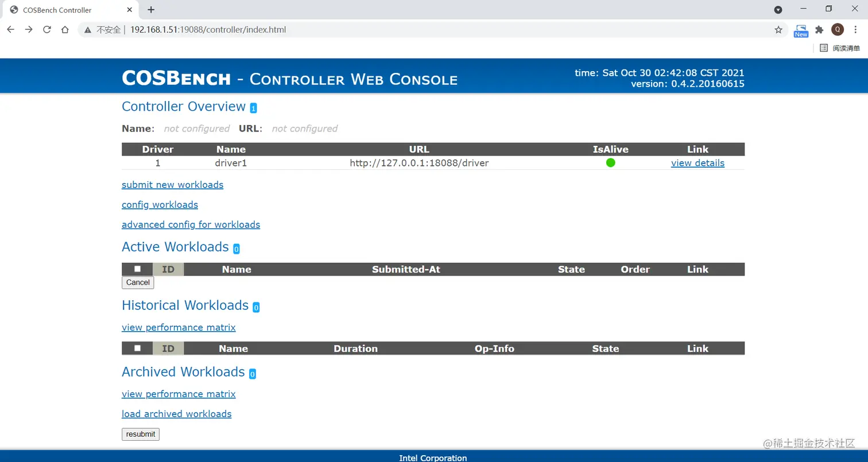Click the Order column header

coord(635,269)
